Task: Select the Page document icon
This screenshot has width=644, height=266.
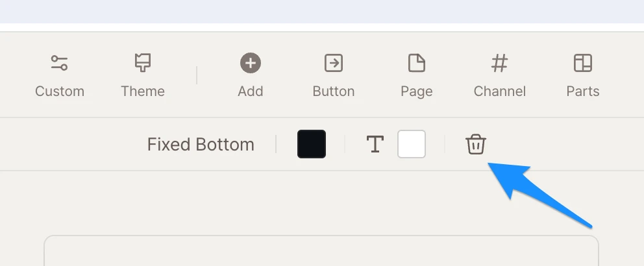Action: (x=416, y=63)
